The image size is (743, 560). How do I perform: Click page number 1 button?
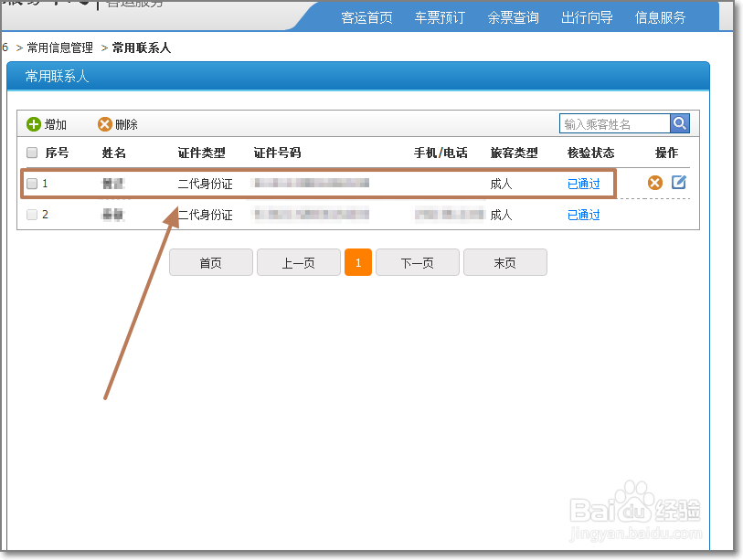[x=357, y=262]
